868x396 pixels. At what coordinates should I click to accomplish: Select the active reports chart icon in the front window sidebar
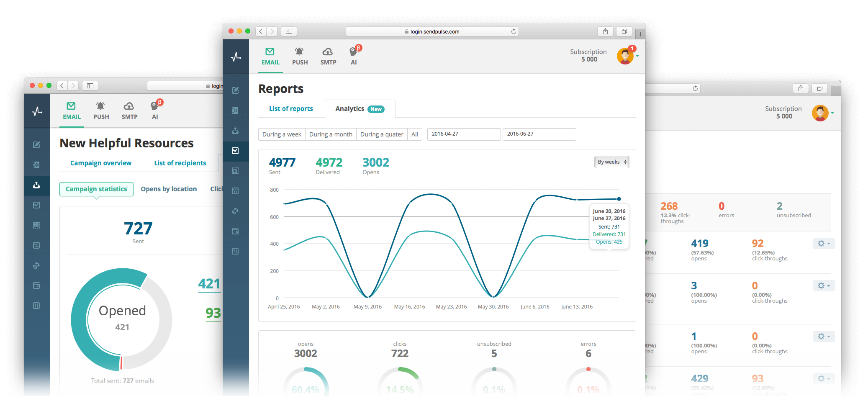click(x=235, y=151)
